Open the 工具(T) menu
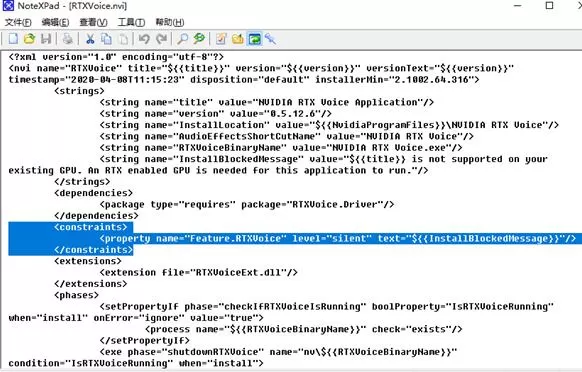This screenshot has width=582, height=372. (x=131, y=22)
